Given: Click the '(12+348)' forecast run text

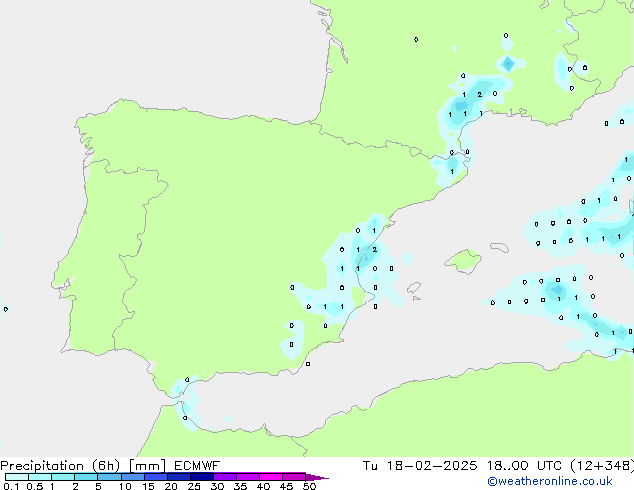Looking at the screenshot, I should tap(602, 466).
